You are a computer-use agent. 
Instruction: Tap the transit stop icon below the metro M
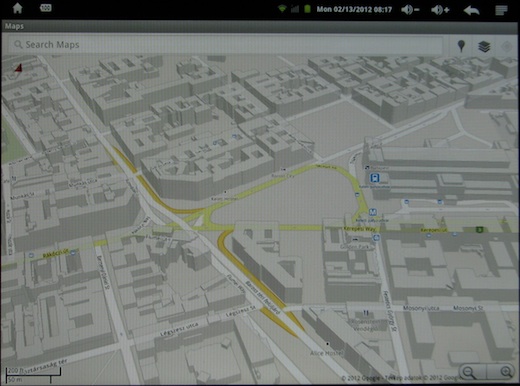coord(377,237)
